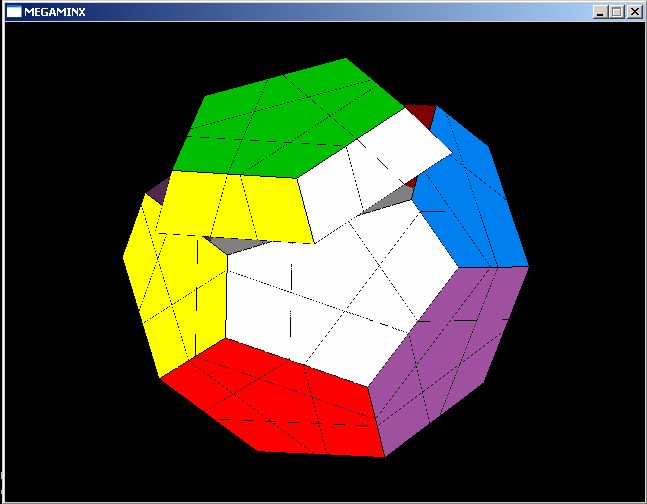The height and width of the screenshot is (504, 647).
Task: Click the MEGAMINX window icon in title bar
Action: (x=14, y=12)
